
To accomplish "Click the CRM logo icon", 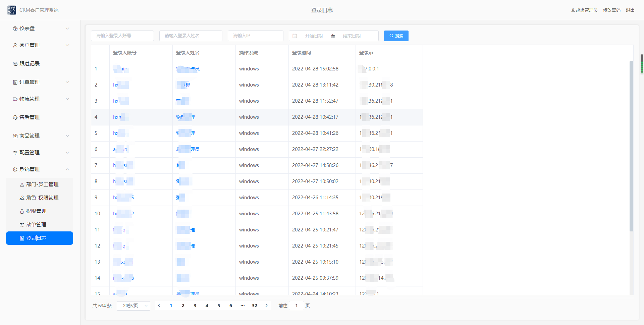I will click(12, 10).
